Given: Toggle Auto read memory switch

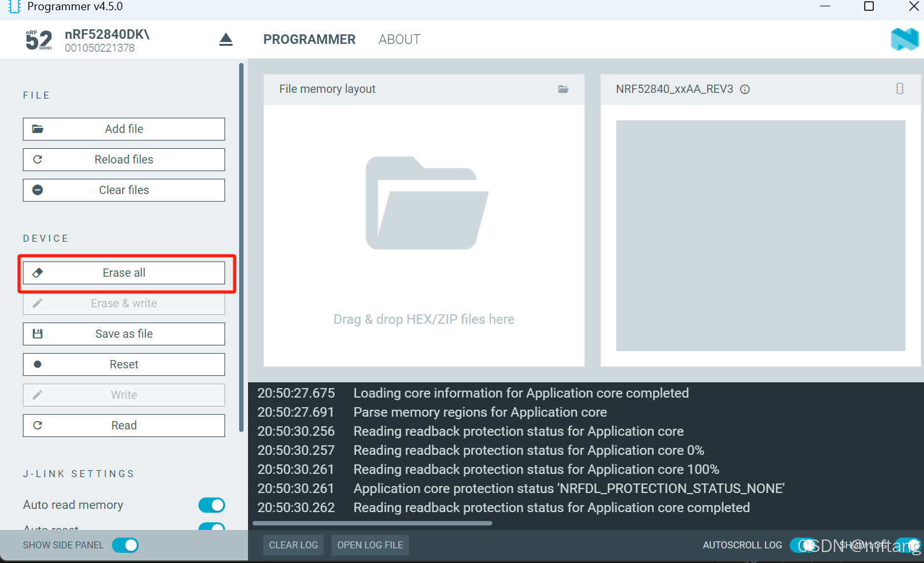Looking at the screenshot, I should (212, 505).
